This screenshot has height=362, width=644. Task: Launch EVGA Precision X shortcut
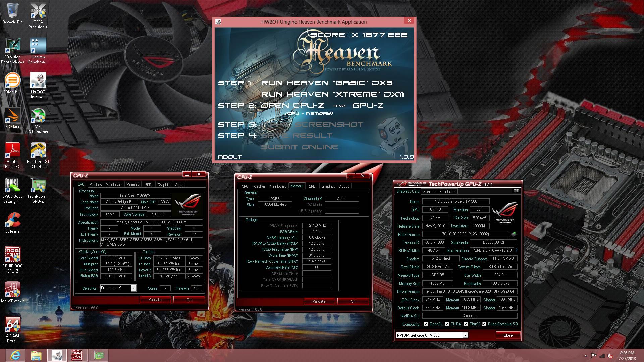coord(38,16)
